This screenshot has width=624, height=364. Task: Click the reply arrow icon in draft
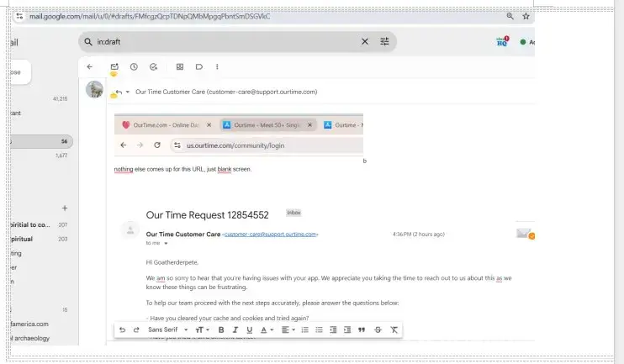click(x=119, y=92)
